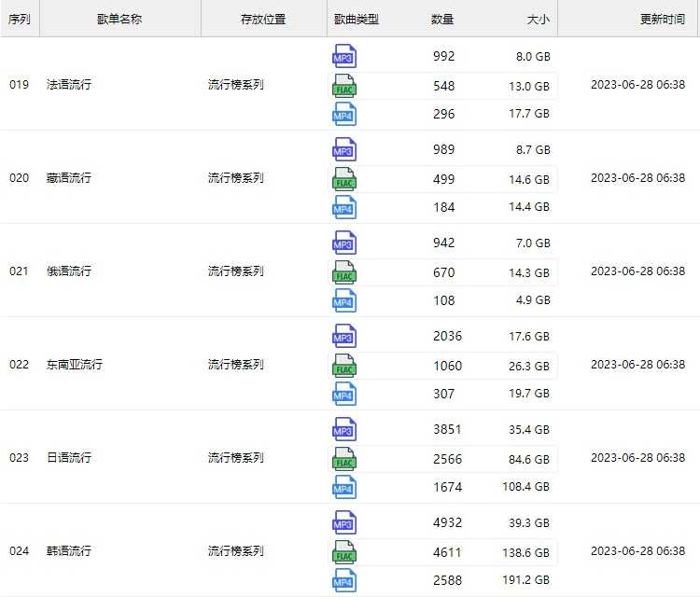Image resolution: width=700 pixels, height=597 pixels.
Task: Click 流行榜系列 in the 藏语流行 row
Action: point(236,177)
